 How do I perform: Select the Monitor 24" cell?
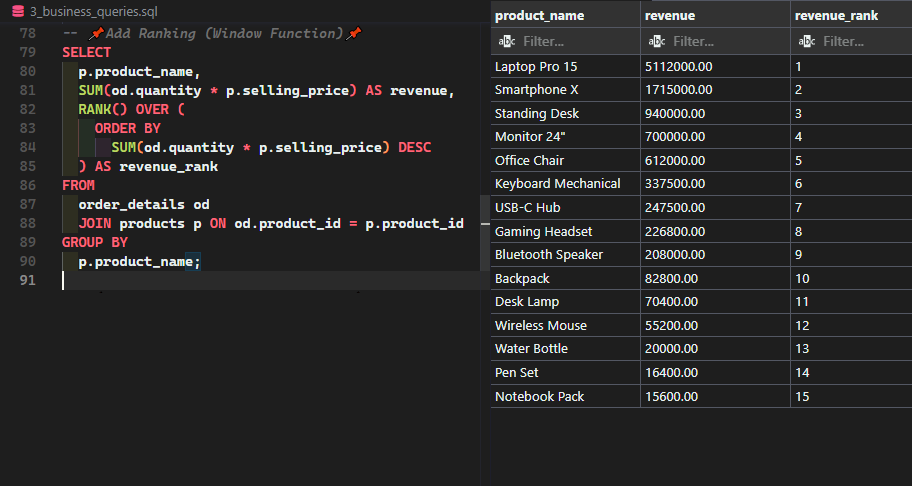[565, 137]
